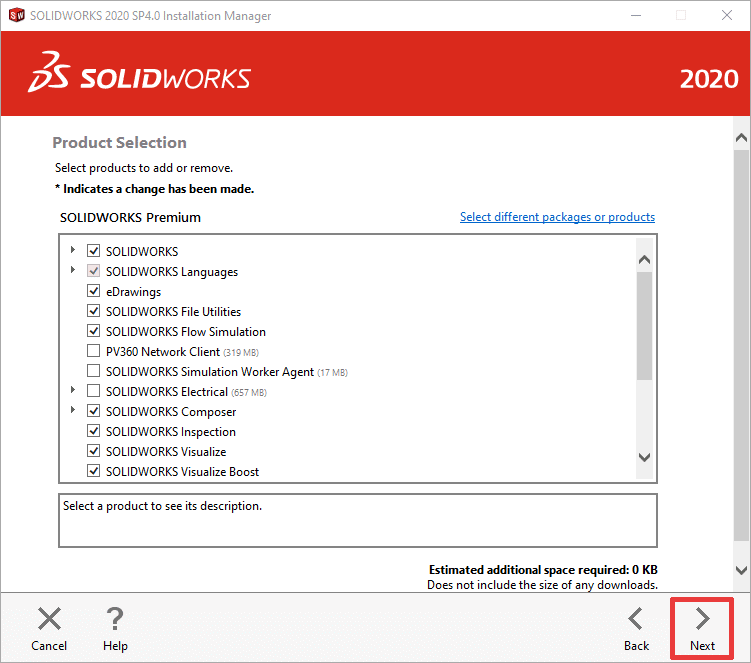Select SOLIDWORKS Electrical label
751x663 pixels.
(167, 392)
